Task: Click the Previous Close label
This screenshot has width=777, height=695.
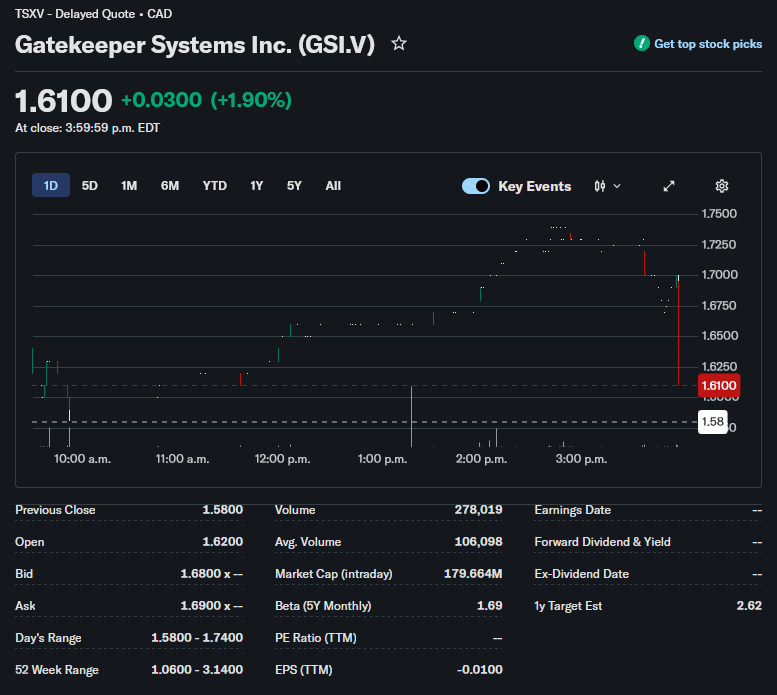Action: point(55,510)
